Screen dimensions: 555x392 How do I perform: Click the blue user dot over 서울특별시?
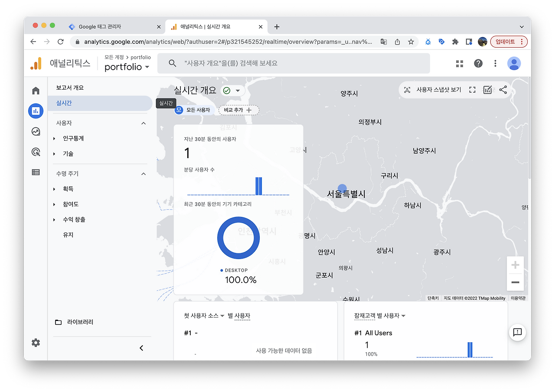tap(342, 189)
